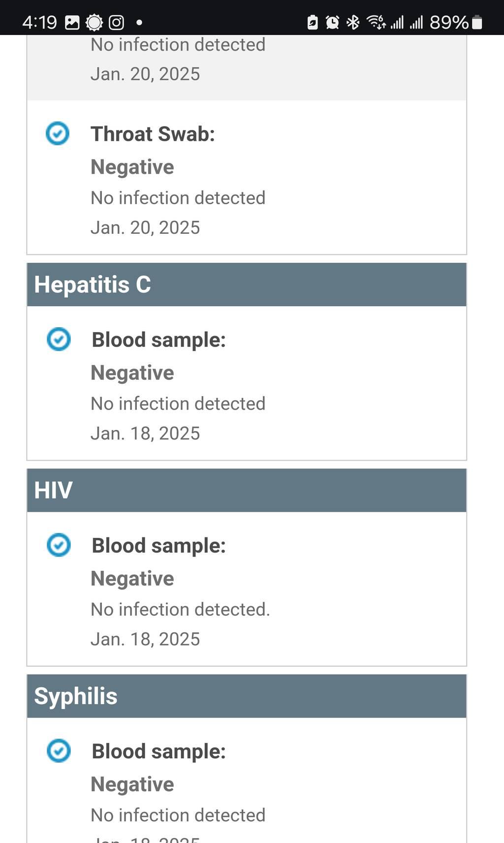Tap the alarm clock status icon
Image resolution: width=504 pixels, height=843 pixels.
(x=332, y=23)
